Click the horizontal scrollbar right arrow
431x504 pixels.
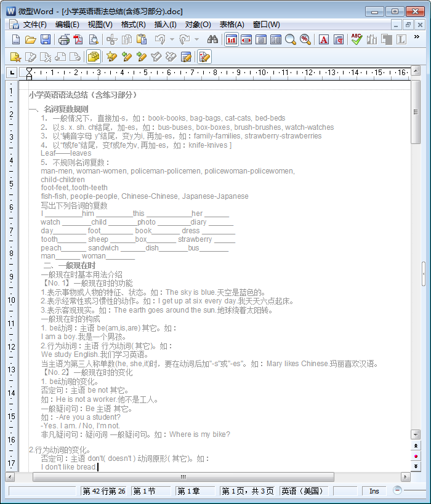(405, 477)
